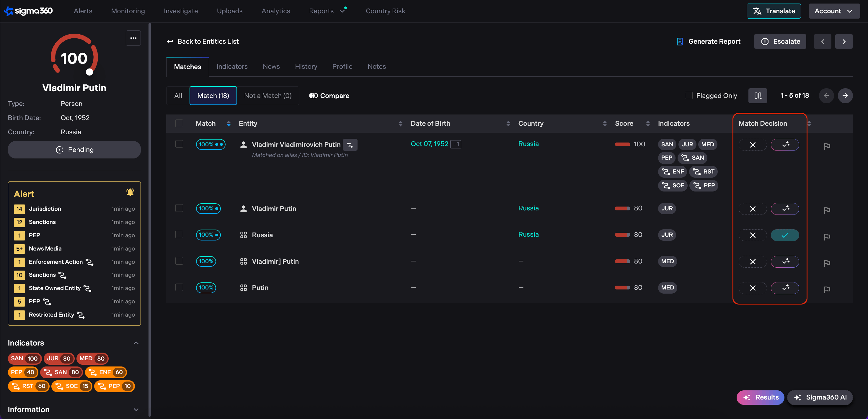
Task: Open Country Risk in top navigation
Action: (x=385, y=11)
